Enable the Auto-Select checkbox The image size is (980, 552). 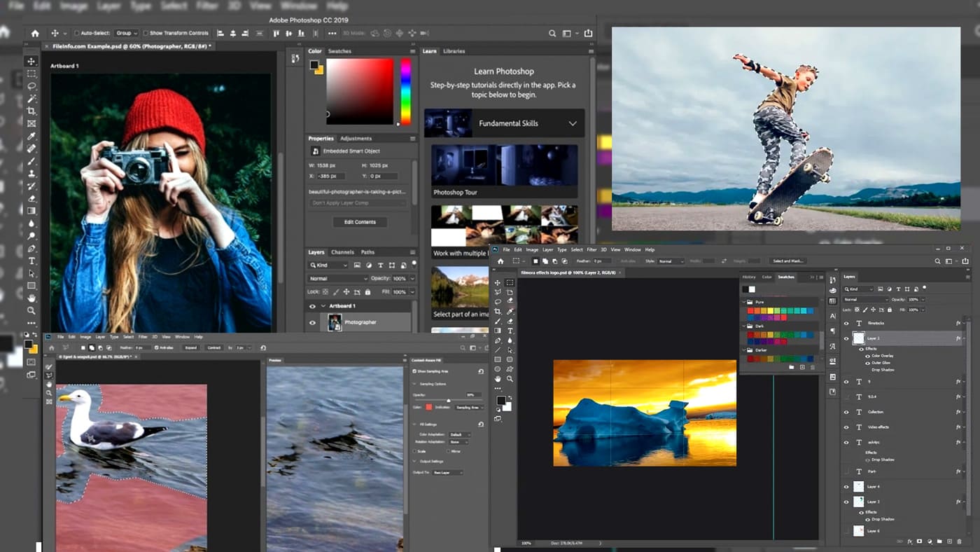pyautogui.click(x=77, y=33)
